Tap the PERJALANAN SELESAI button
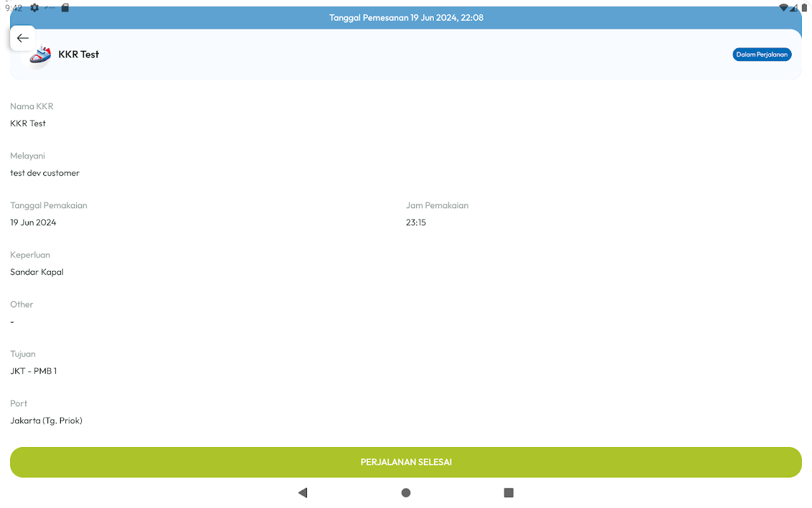 [x=406, y=462]
